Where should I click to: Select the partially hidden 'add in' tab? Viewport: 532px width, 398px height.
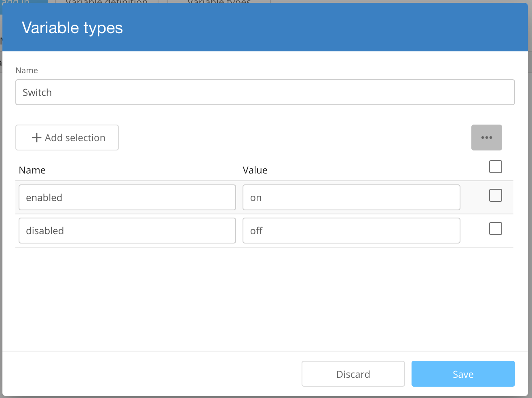click(x=16, y=2)
